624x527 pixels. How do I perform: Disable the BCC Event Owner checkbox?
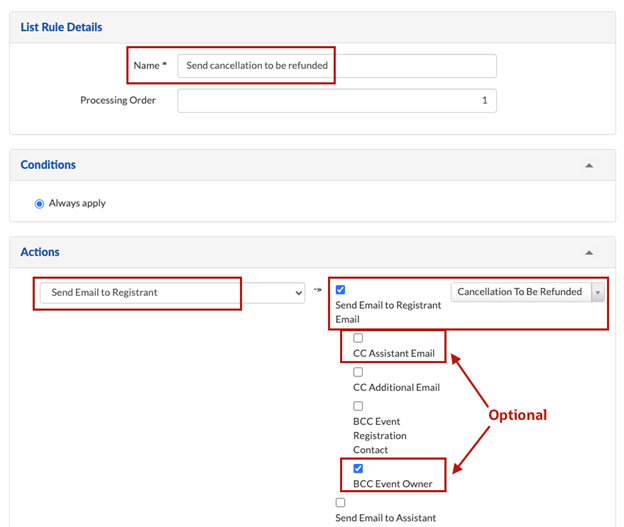tap(358, 468)
